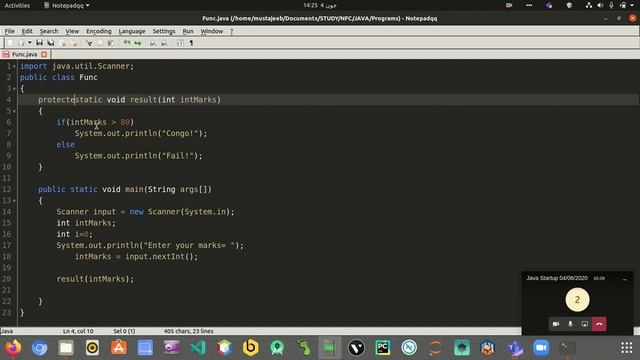Open the Run menu

click(x=188, y=31)
